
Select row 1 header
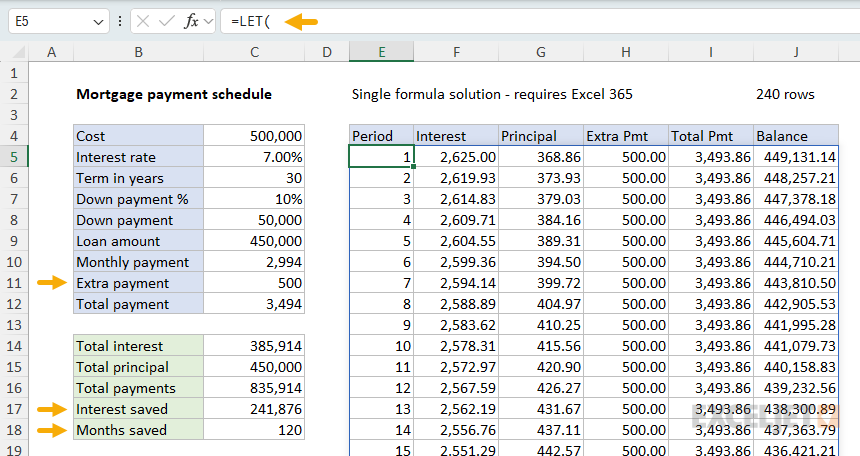coord(14,73)
